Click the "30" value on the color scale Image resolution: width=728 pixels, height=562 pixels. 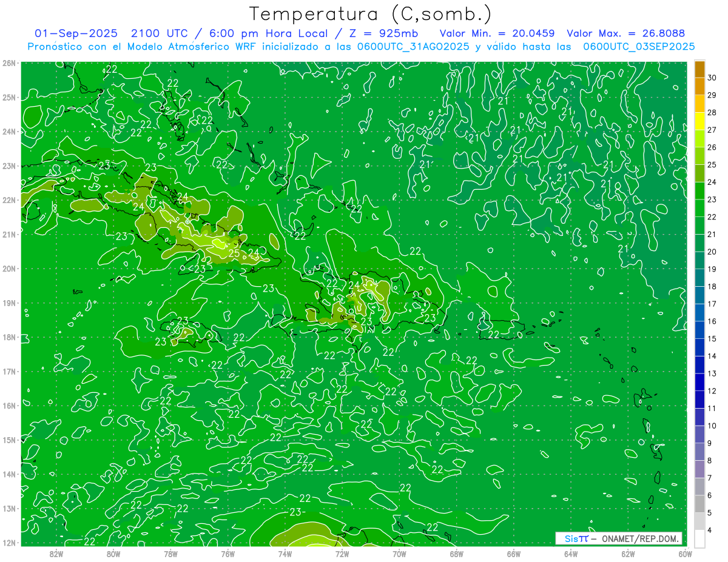pyautogui.click(x=712, y=78)
